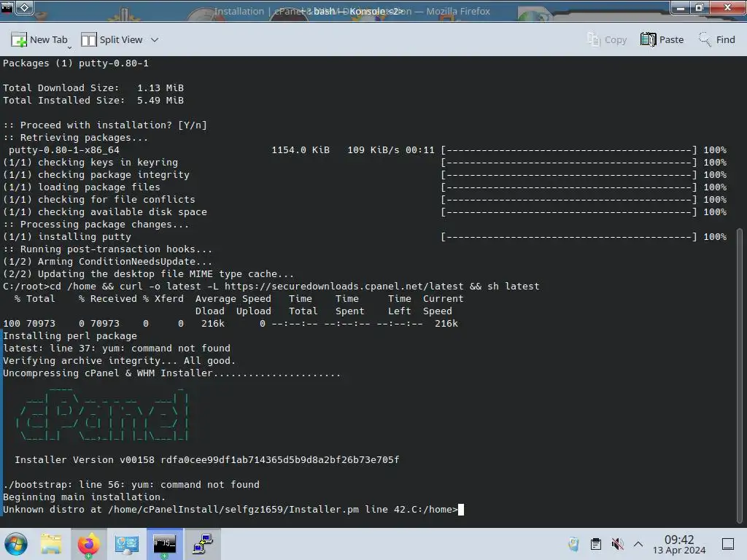This screenshot has height=560, width=747.
Task: Click '(1/1) installing putty' line
Action: [x=365, y=237]
